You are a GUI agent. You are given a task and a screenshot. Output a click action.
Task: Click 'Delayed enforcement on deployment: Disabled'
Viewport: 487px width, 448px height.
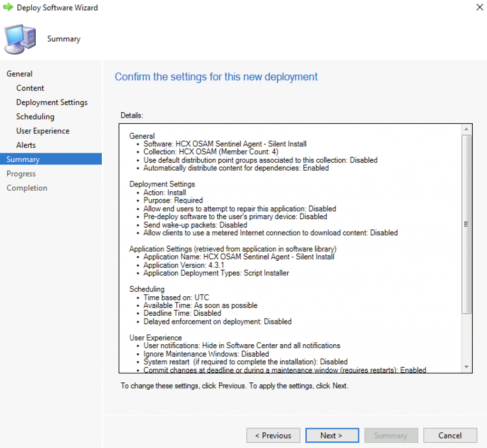pyautogui.click(x=217, y=321)
